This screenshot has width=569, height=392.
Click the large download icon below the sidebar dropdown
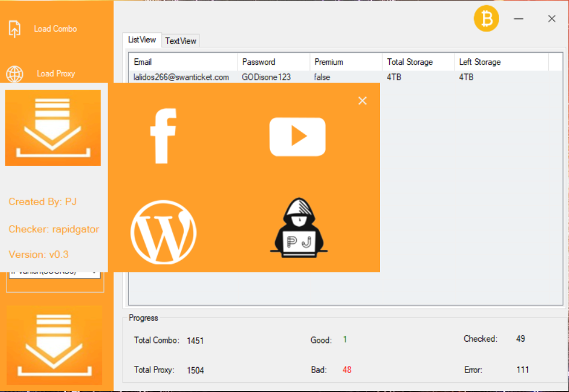point(54,345)
